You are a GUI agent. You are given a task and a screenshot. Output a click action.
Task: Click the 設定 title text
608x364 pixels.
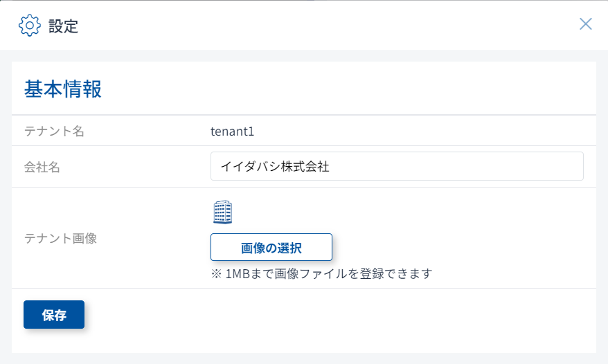pos(63,26)
